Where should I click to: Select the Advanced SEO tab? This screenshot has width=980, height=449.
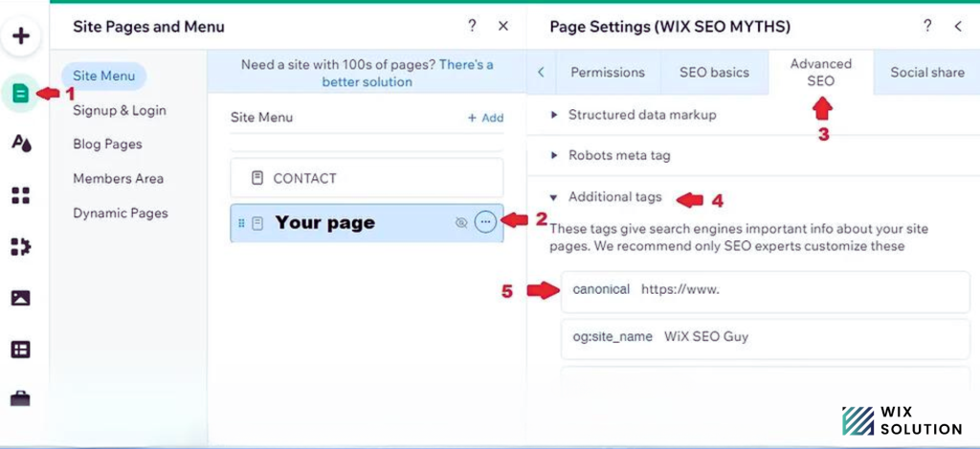coord(820,73)
